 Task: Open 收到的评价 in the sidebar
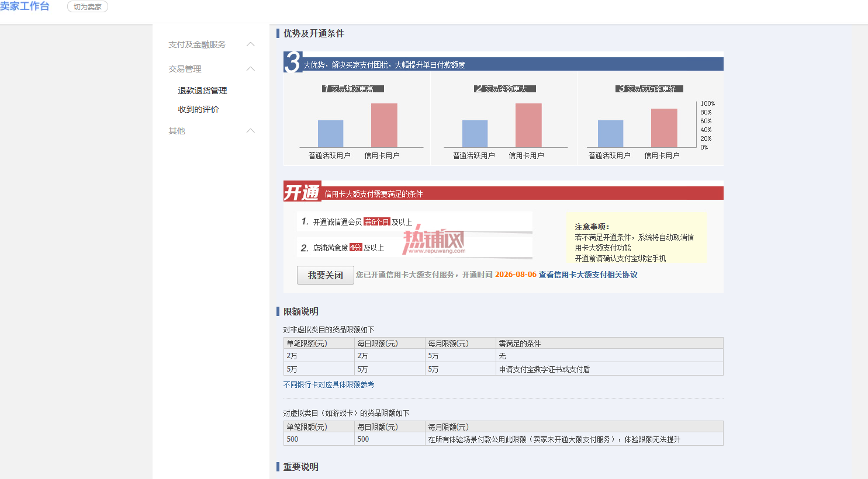point(198,109)
